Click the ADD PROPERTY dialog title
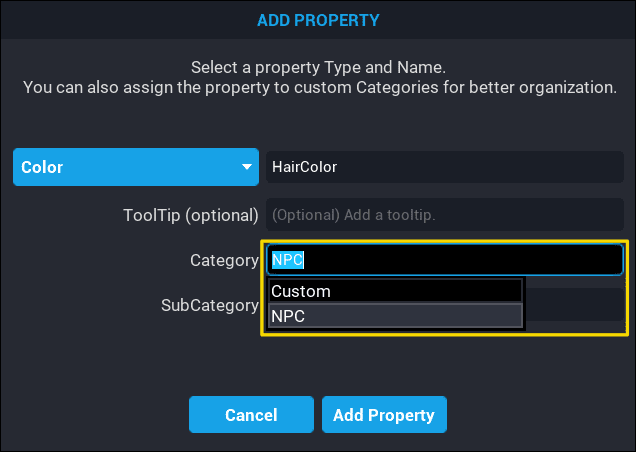 point(318,19)
